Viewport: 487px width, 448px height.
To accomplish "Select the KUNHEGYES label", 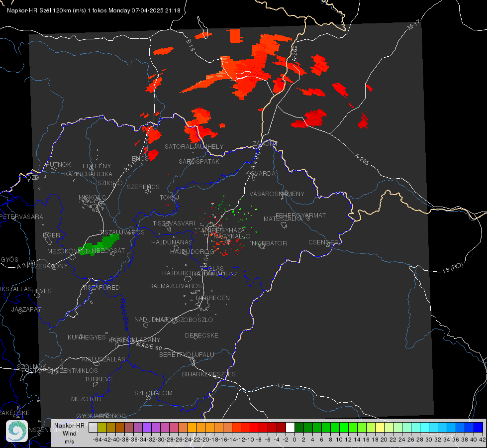I will [x=87, y=337].
